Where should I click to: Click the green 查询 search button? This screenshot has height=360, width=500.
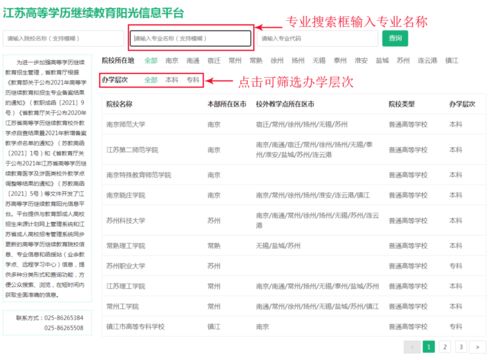pos(395,38)
